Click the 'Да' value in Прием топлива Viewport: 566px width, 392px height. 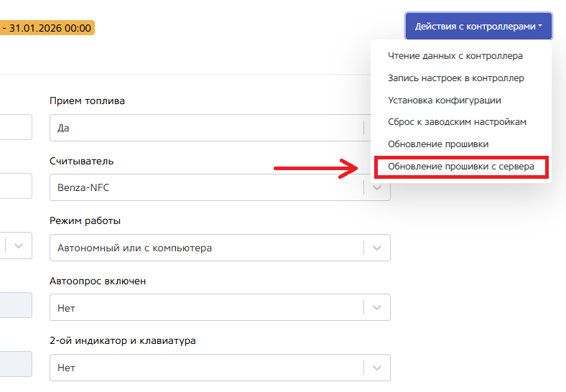point(63,129)
